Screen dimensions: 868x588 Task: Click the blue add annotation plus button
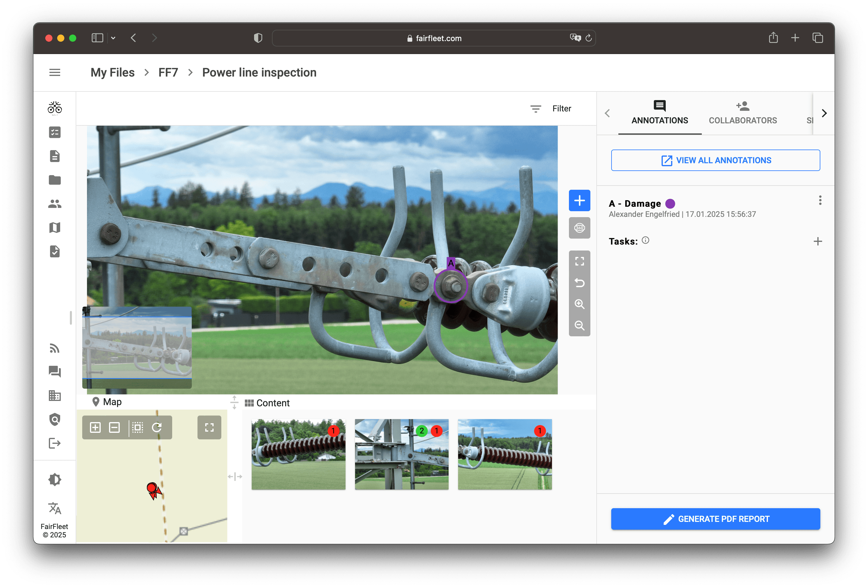(x=579, y=200)
